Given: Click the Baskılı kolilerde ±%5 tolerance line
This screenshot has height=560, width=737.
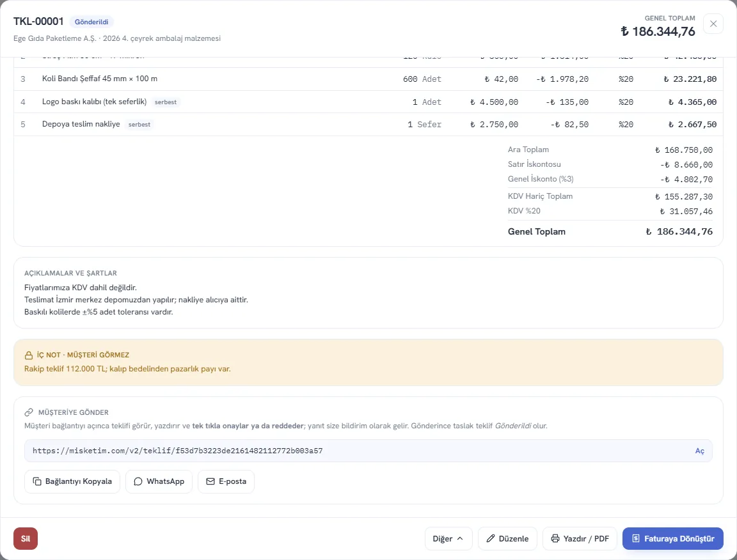Looking at the screenshot, I should pyautogui.click(x=99, y=312).
